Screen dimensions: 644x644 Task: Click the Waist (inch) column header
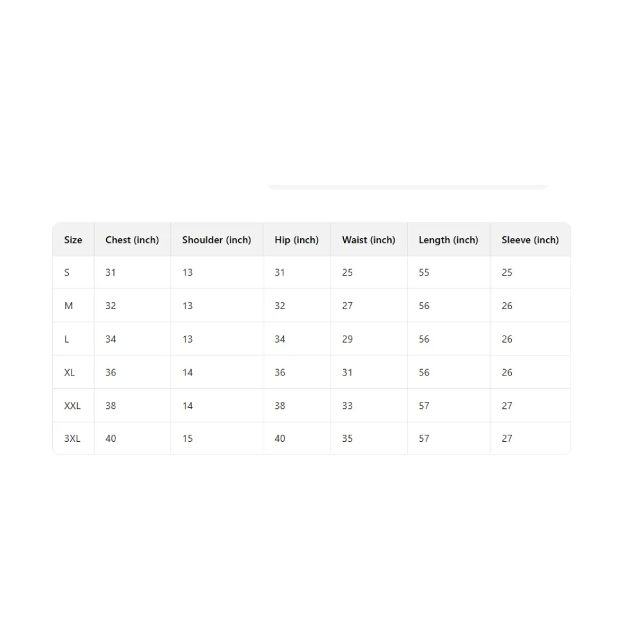coord(368,240)
